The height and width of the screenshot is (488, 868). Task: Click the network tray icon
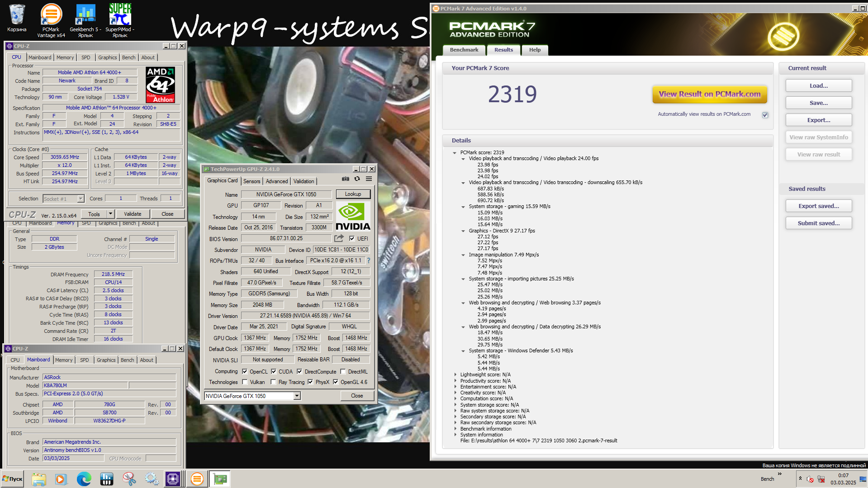click(x=821, y=479)
